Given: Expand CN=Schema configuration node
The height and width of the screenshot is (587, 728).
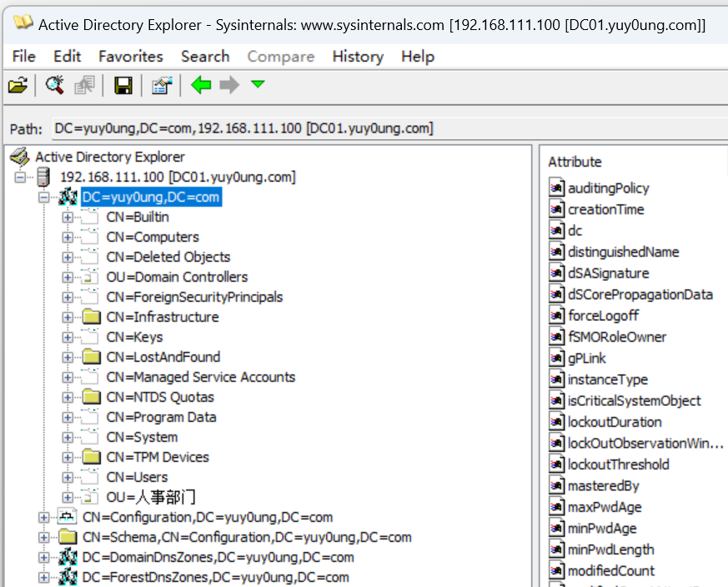Looking at the screenshot, I should 44,537.
